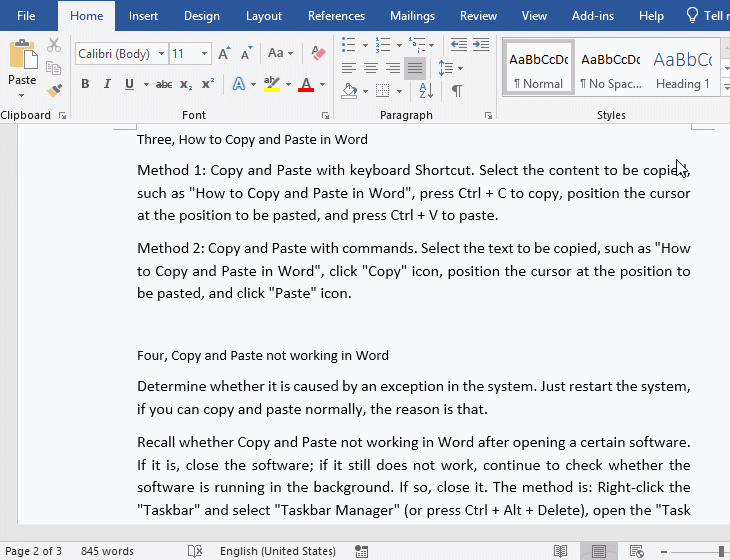Toggle Italic formatting

pyautogui.click(x=106, y=84)
